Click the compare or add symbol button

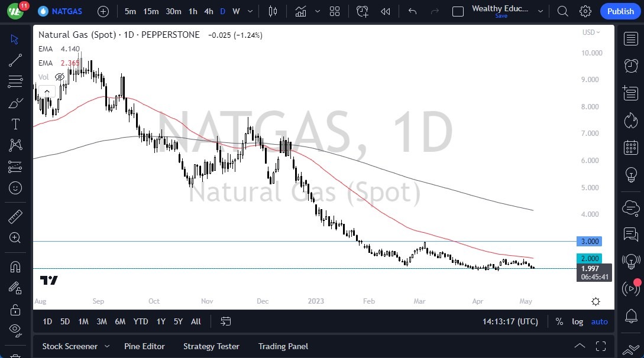coord(103,11)
